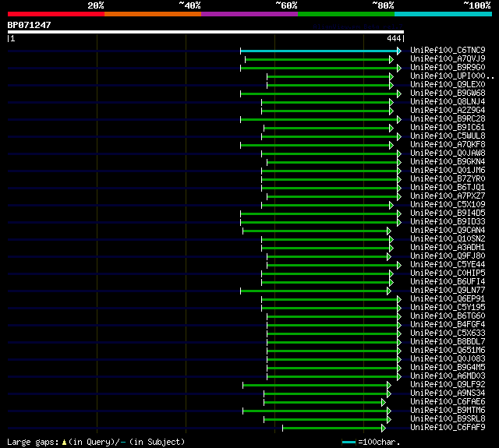Screen dimensions: 499x448
Task: Click the UniRef100_B9SRL8 label
Action: [x=448, y=419]
